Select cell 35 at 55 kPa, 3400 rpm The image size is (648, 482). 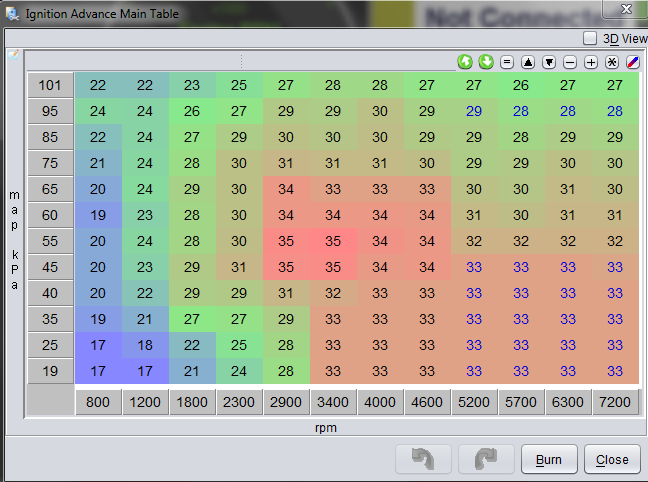(333, 241)
